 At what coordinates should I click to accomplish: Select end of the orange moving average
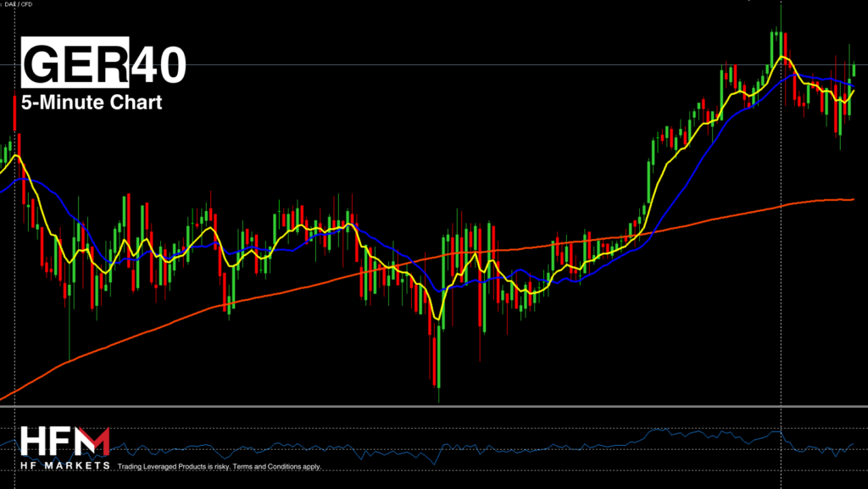tap(850, 200)
